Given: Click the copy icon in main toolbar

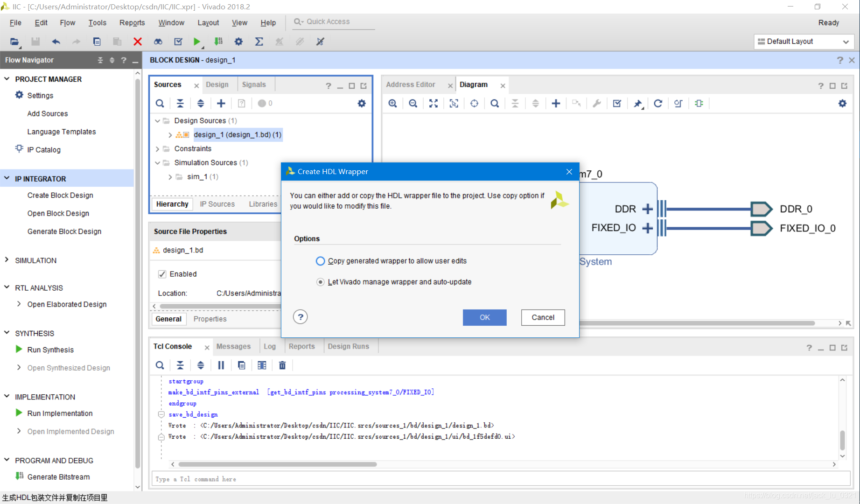Looking at the screenshot, I should point(97,42).
